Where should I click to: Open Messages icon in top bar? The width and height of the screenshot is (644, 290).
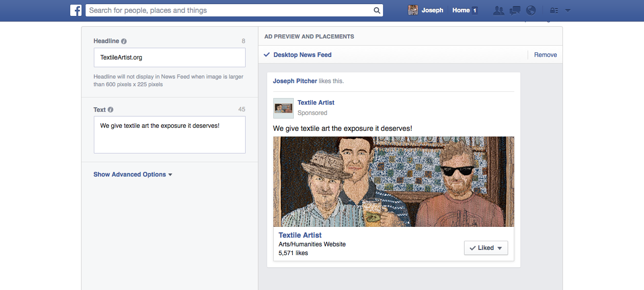pos(515,10)
